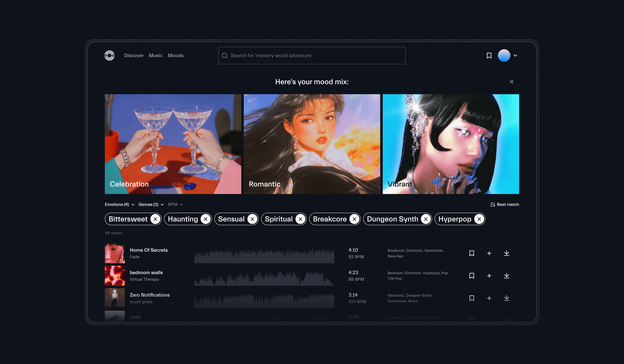The height and width of the screenshot is (364, 624).
Task: Remove the Bittersweet filter chip
Action: pyautogui.click(x=155, y=219)
